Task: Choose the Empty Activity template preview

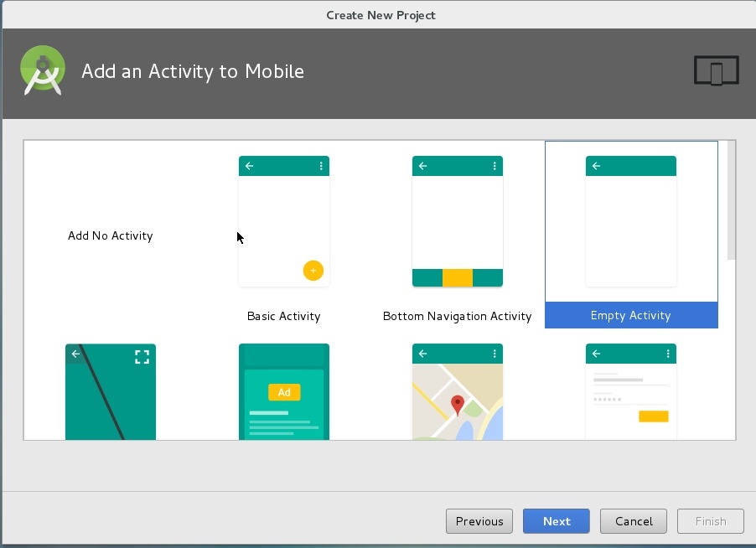Action: tap(630, 222)
